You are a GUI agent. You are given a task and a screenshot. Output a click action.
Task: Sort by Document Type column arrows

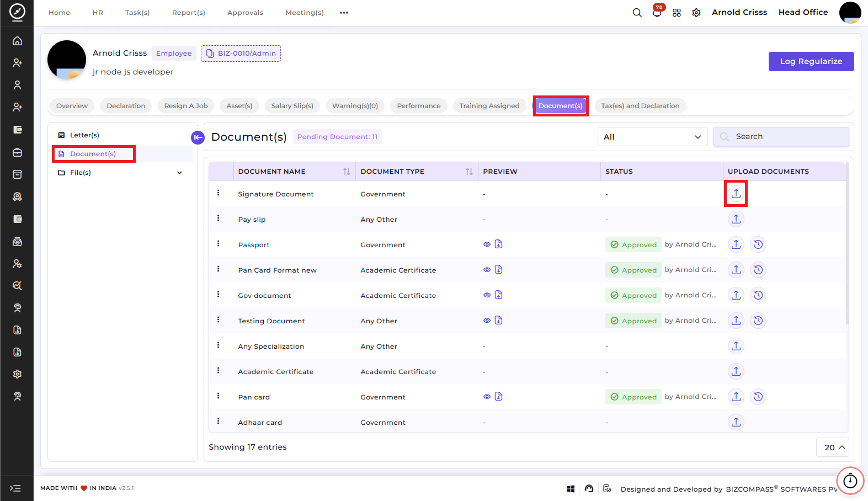[x=469, y=172]
